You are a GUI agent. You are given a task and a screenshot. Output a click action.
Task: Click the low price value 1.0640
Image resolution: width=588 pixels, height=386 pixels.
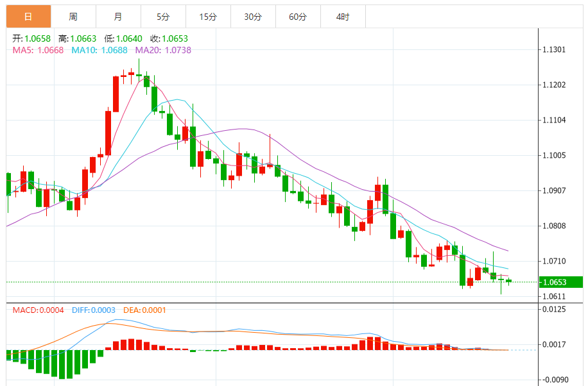(129, 38)
